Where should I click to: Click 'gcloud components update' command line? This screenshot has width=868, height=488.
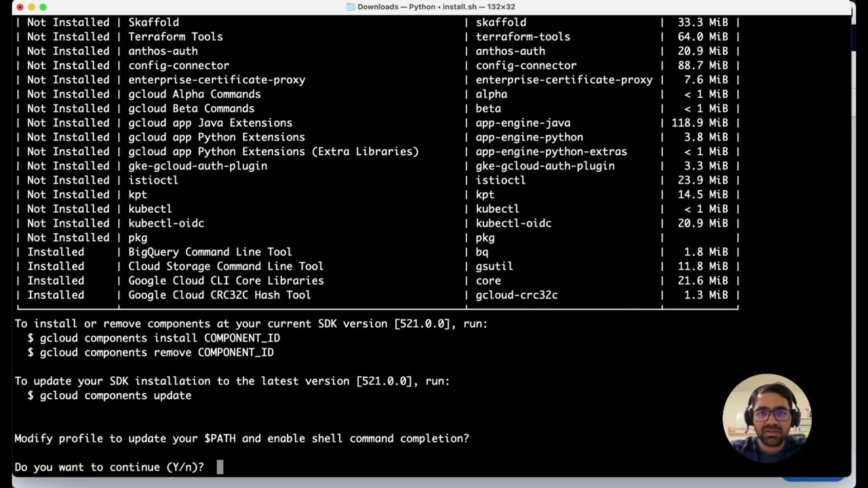point(115,395)
